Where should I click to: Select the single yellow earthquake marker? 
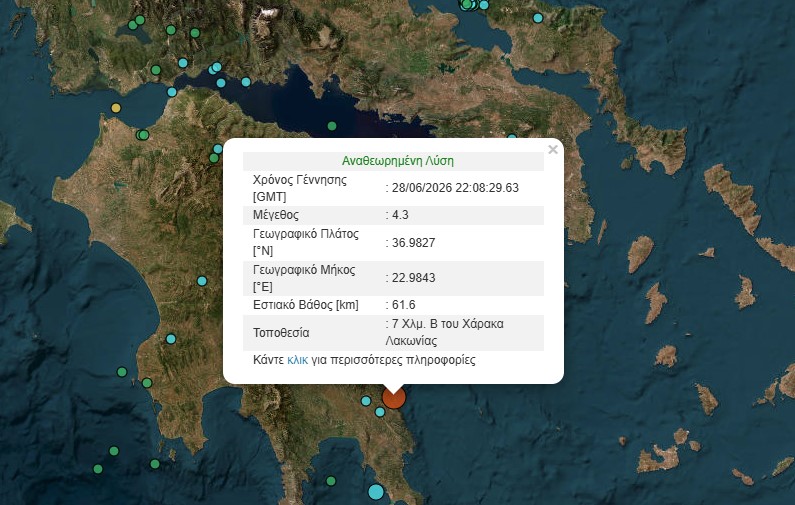(116, 108)
